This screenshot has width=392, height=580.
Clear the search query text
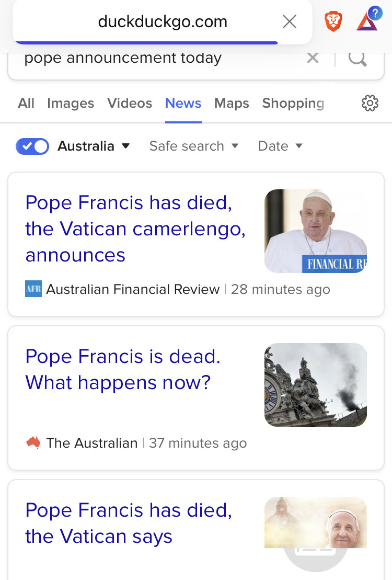point(313,58)
